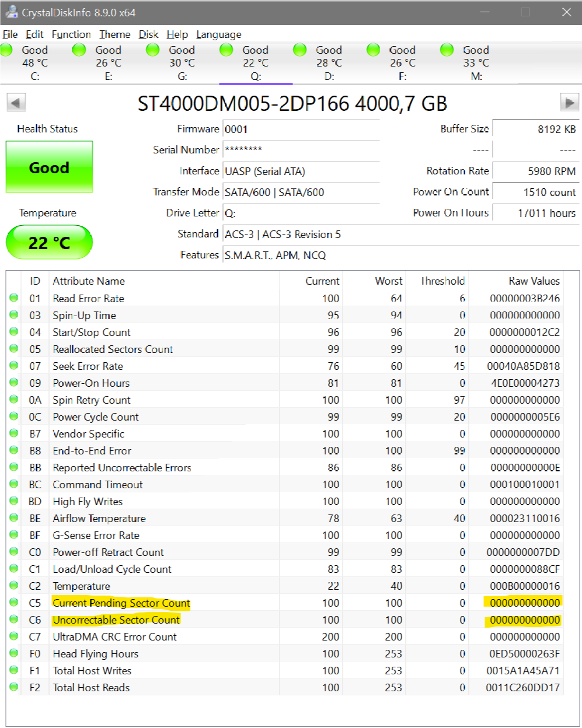
Task: Click status dot for Read Error Rate
Action: [x=13, y=298]
